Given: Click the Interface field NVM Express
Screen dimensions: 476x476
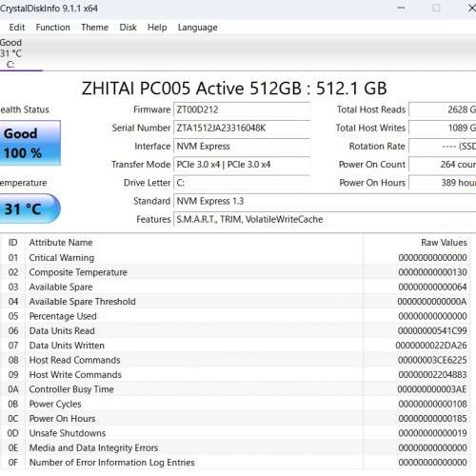Looking at the screenshot, I should tap(242, 147).
